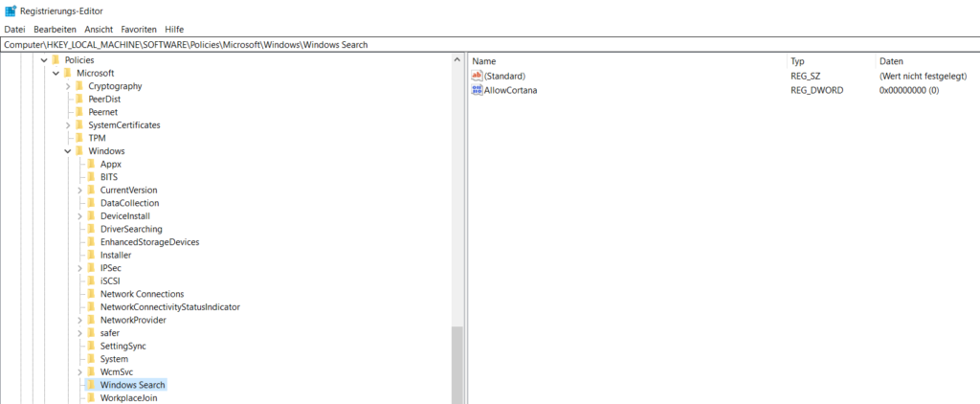Click the REG_SZ type cell
This screenshot has width=980, height=404.
click(805, 76)
